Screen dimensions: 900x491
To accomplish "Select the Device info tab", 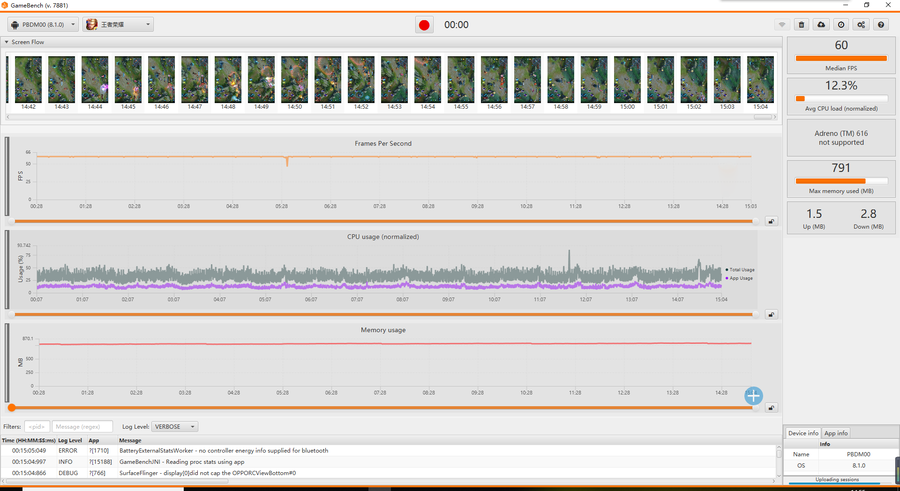I will 803,433.
